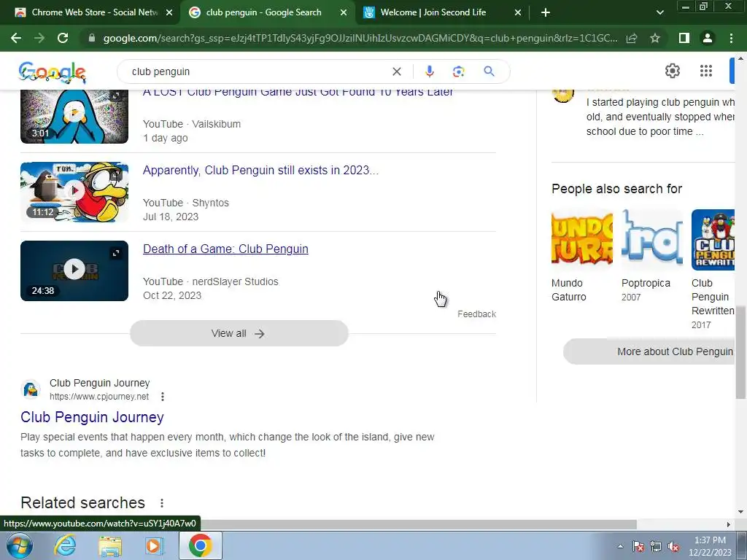This screenshot has height=560, width=747.
Task: Open Chrome three-dot menu
Action: click(x=731, y=38)
